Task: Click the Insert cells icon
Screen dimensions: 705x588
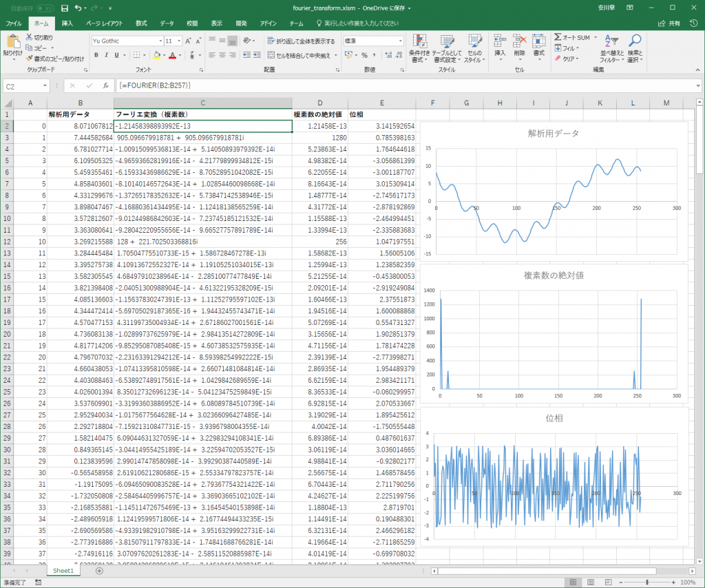Action: coord(500,42)
